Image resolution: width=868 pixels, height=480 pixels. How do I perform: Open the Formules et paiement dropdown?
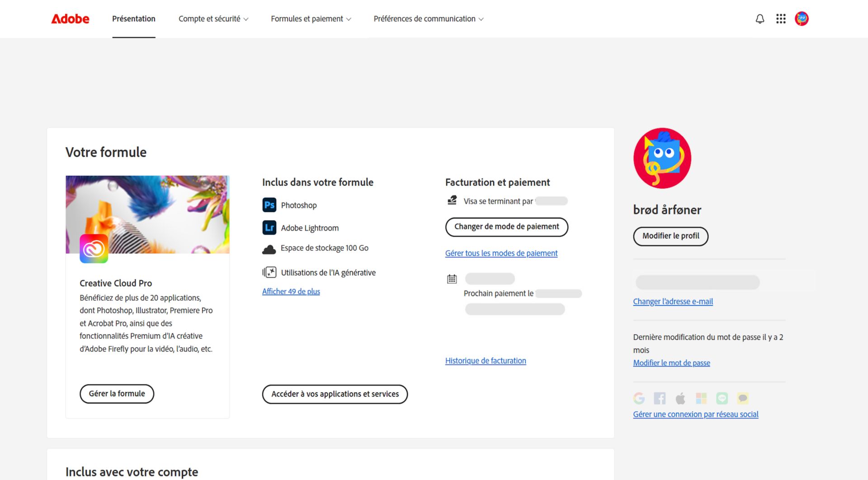(x=311, y=19)
